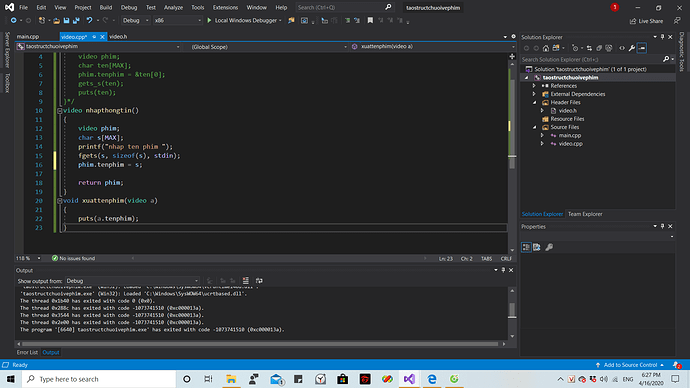Open the Analyze menu
This screenshot has height=388, width=690.
click(173, 7)
